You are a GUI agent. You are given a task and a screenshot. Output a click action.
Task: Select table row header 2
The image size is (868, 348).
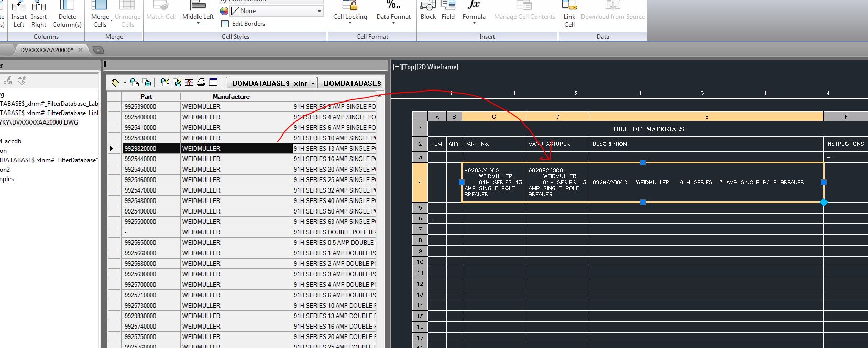pos(420,144)
